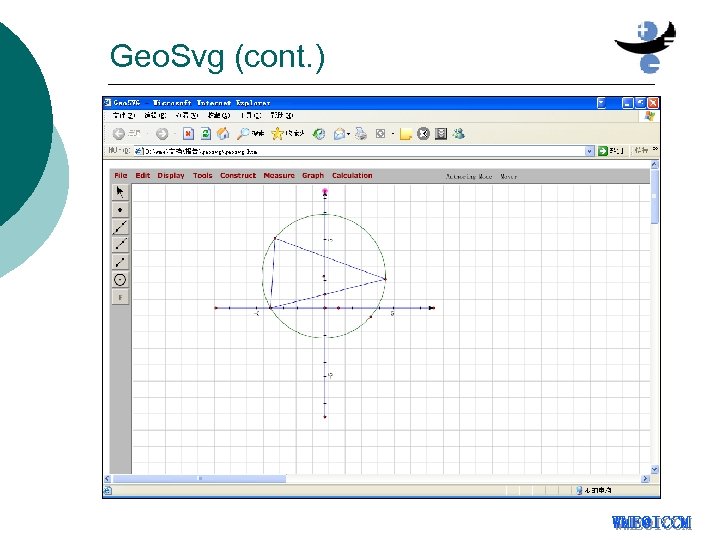The height and width of the screenshot is (540, 720).
Task: Open GeoSvg Edit menu
Action: point(143,175)
